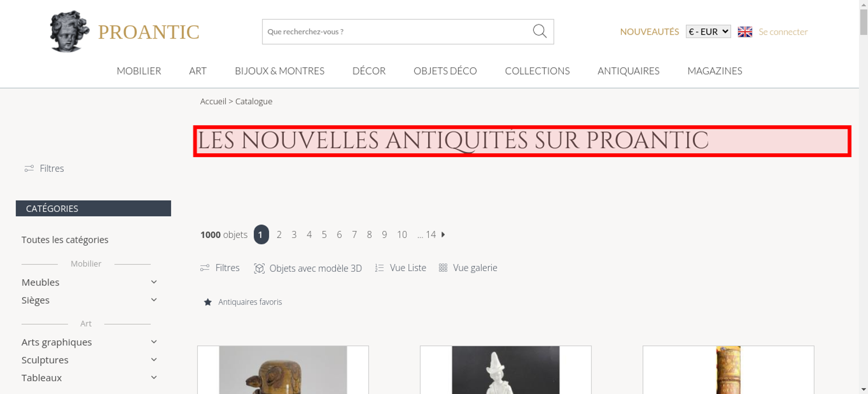Open Filtres above the results list

(220, 268)
